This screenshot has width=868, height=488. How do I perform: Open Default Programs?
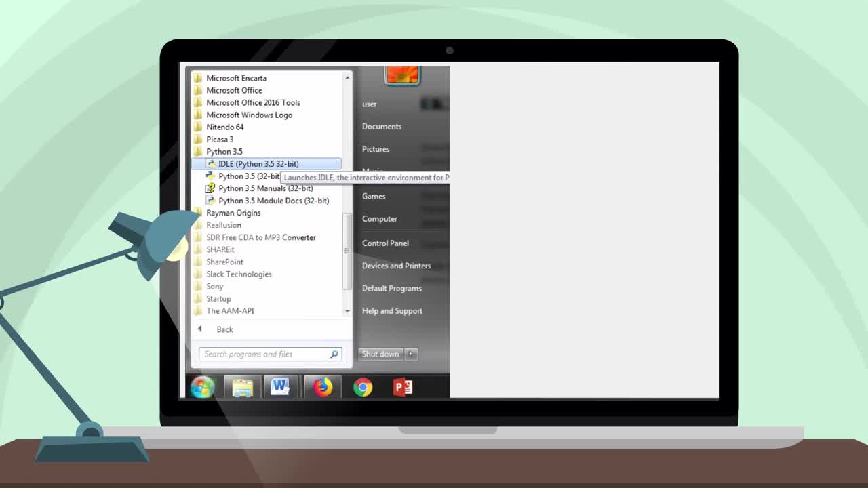[392, 289]
